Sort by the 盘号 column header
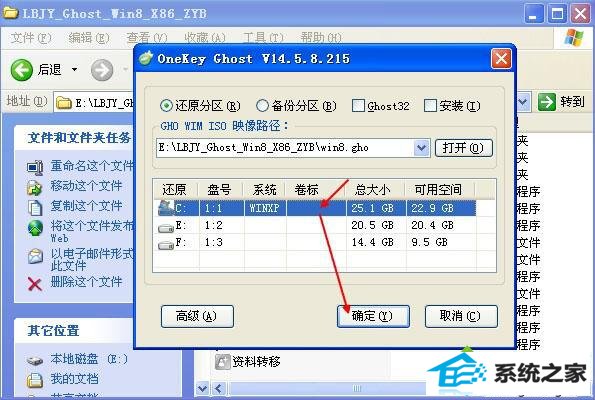The height and width of the screenshot is (400, 595). (220, 189)
